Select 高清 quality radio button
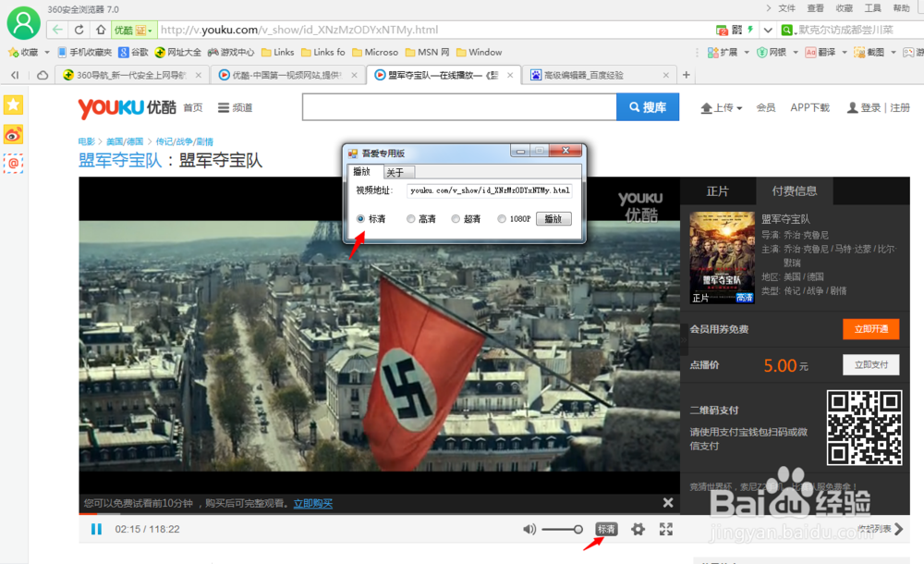This screenshot has width=924, height=564. point(411,219)
